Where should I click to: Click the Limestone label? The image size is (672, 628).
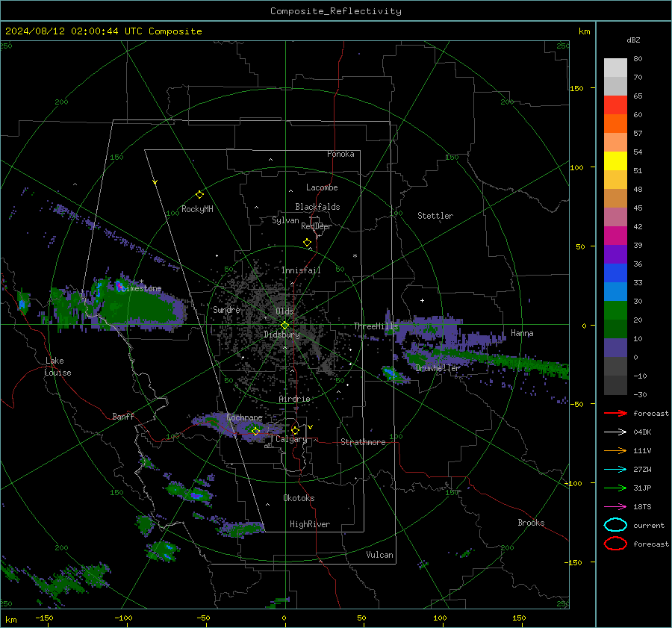click(x=141, y=288)
